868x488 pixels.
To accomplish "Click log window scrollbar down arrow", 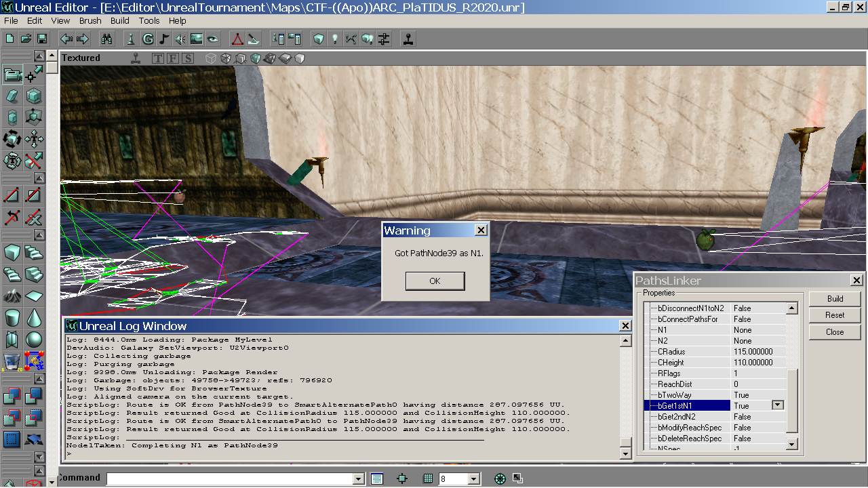I will [626, 453].
